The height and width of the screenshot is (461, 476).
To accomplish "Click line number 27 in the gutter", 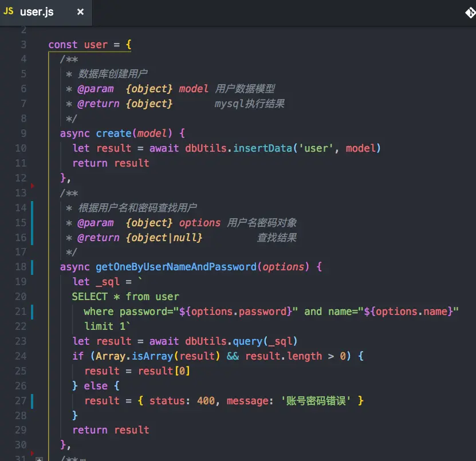I will pyautogui.click(x=21, y=401).
